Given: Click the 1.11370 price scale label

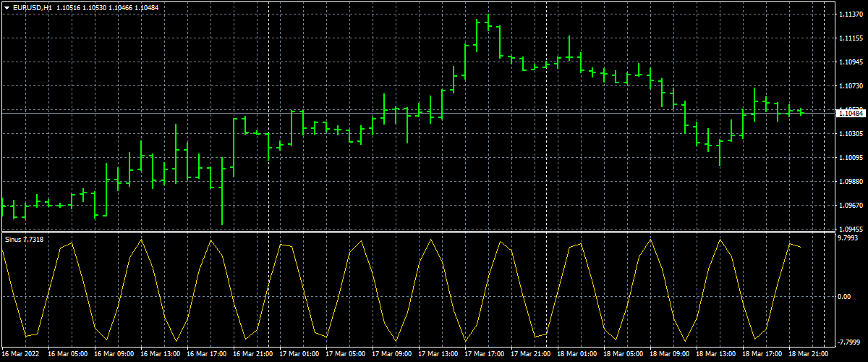Looking at the screenshot, I should [x=851, y=14].
